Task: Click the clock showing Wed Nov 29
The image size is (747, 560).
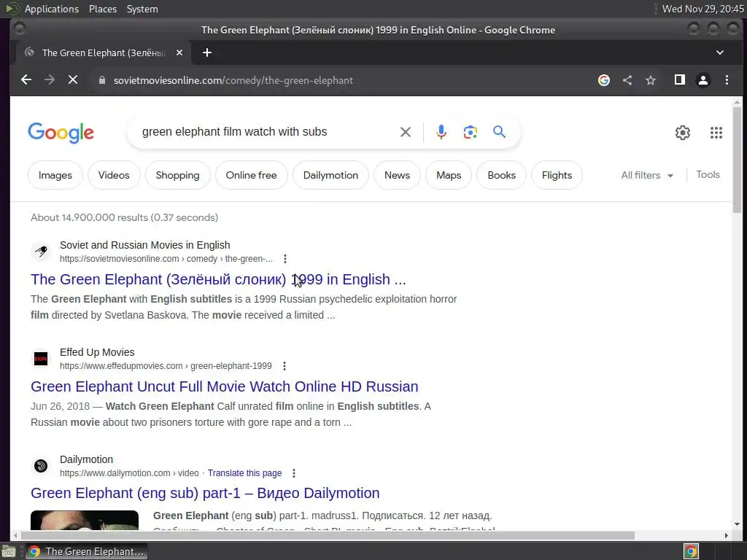Action: pyautogui.click(x=703, y=9)
